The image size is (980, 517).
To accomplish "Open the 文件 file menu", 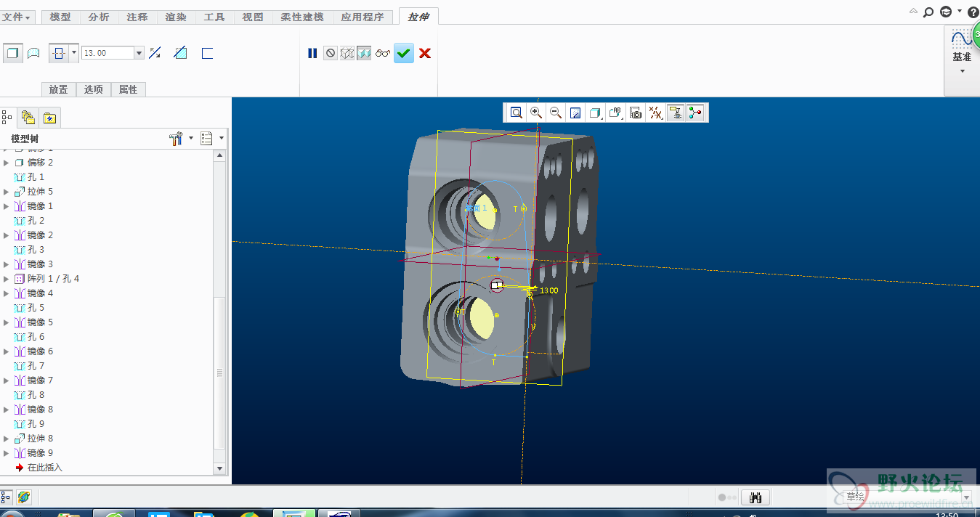I will 17,17.
